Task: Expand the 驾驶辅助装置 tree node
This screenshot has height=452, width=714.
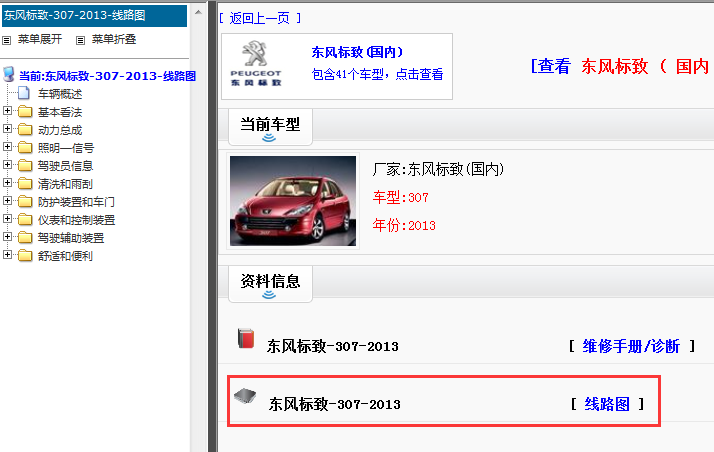Action: [7, 237]
